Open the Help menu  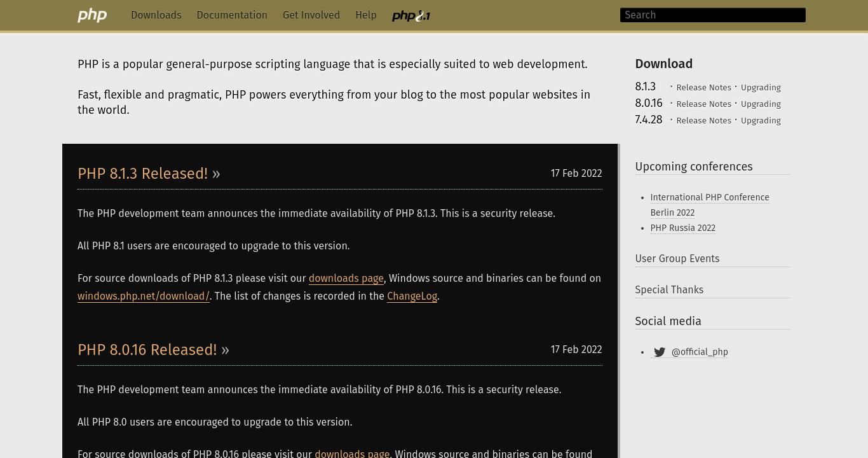pyautogui.click(x=366, y=15)
